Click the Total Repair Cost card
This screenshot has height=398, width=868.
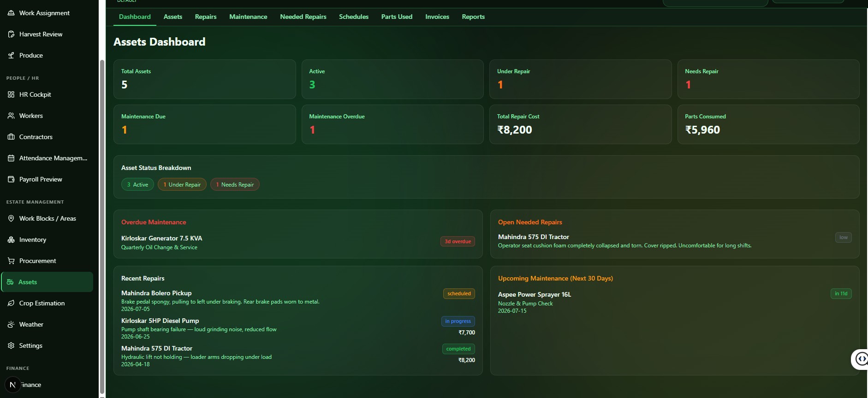(580, 124)
